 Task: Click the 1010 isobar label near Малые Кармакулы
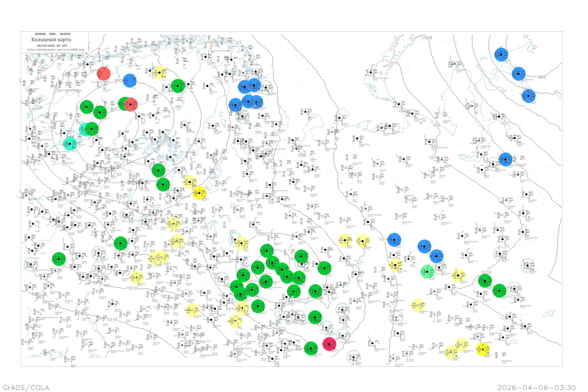click(394, 63)
